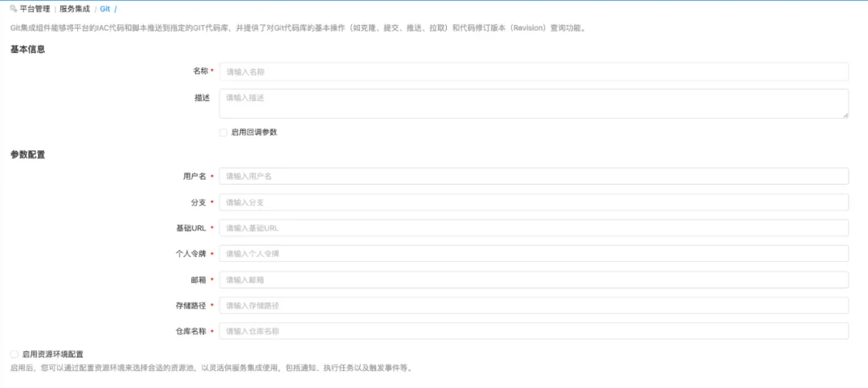Open the 平台管理 breadcrumb

point(35,9)
